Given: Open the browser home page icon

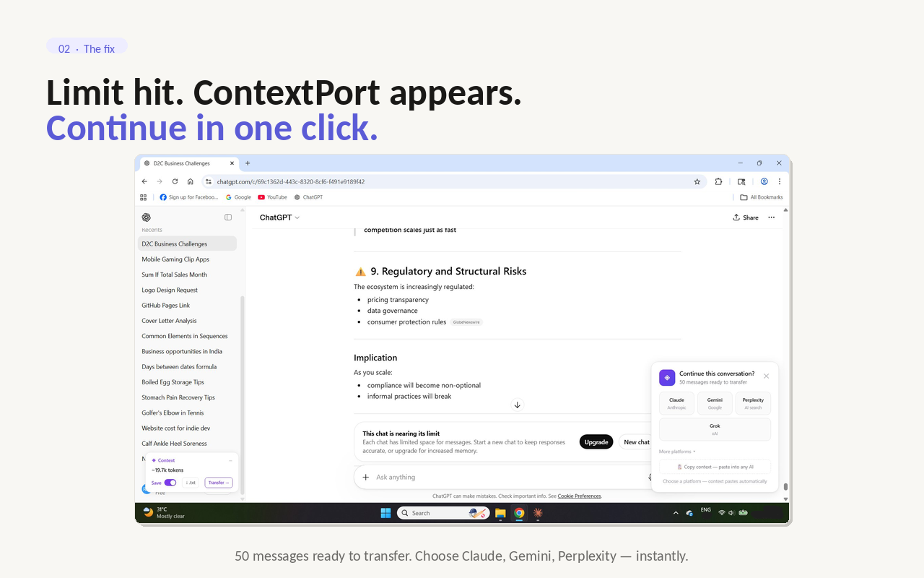Looking at the screenshot, I should pos(190,181).
